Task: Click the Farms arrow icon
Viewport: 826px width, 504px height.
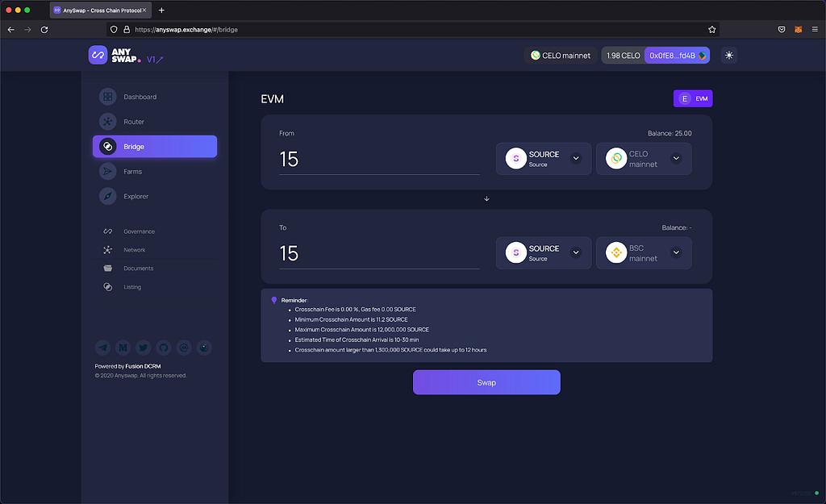Action: 107,171
